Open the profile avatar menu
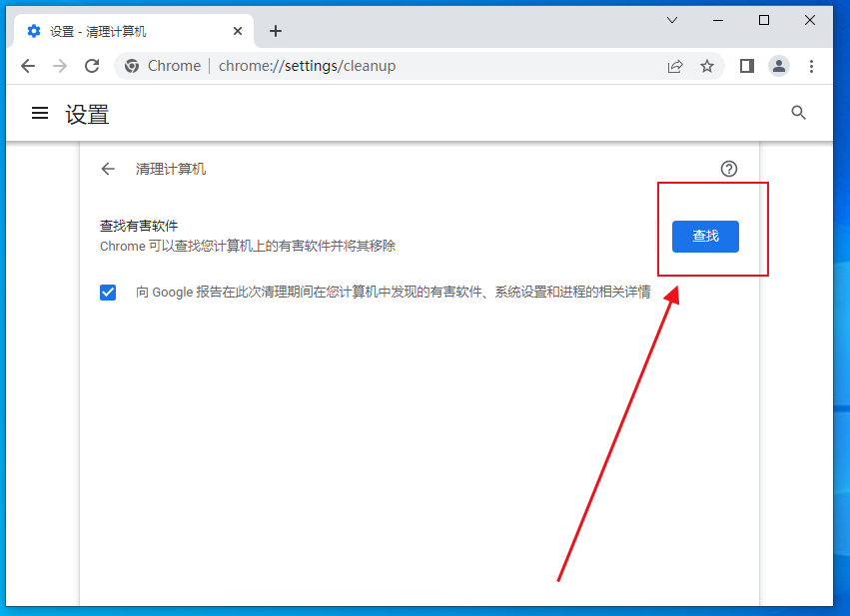Viewport: 850px width, 616px height. [x=779, y=66]
